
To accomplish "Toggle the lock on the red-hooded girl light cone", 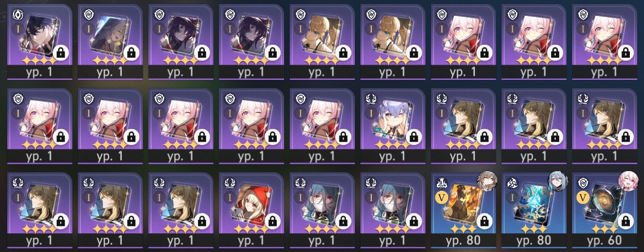I will point(272,221).
